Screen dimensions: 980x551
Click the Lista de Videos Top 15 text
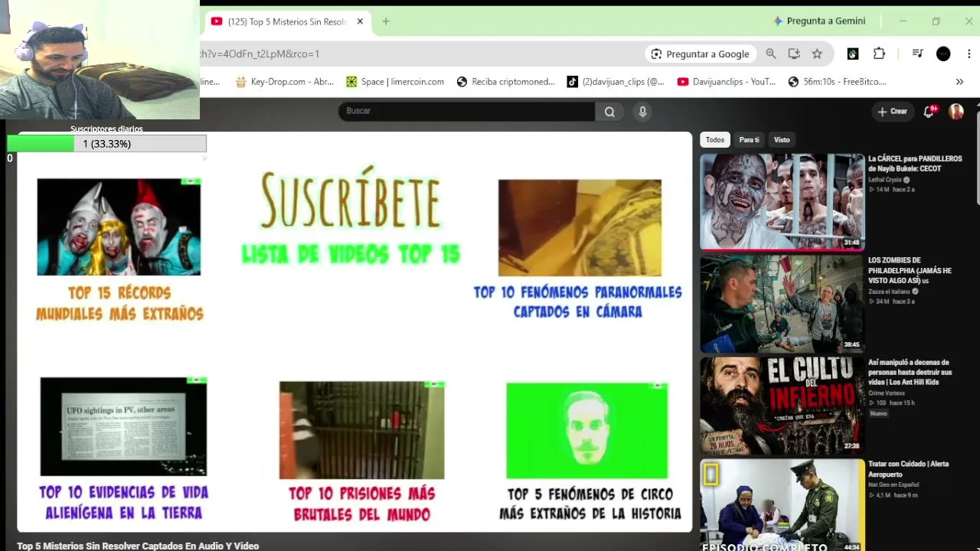point(351,255)
